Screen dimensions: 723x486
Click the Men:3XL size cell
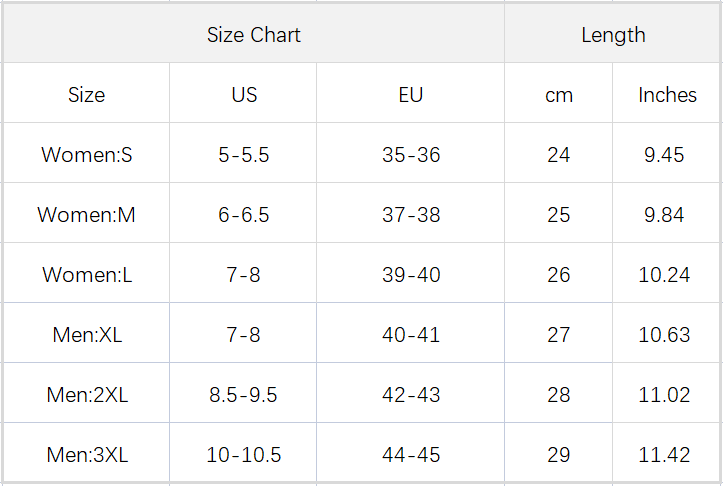point(86,455)
